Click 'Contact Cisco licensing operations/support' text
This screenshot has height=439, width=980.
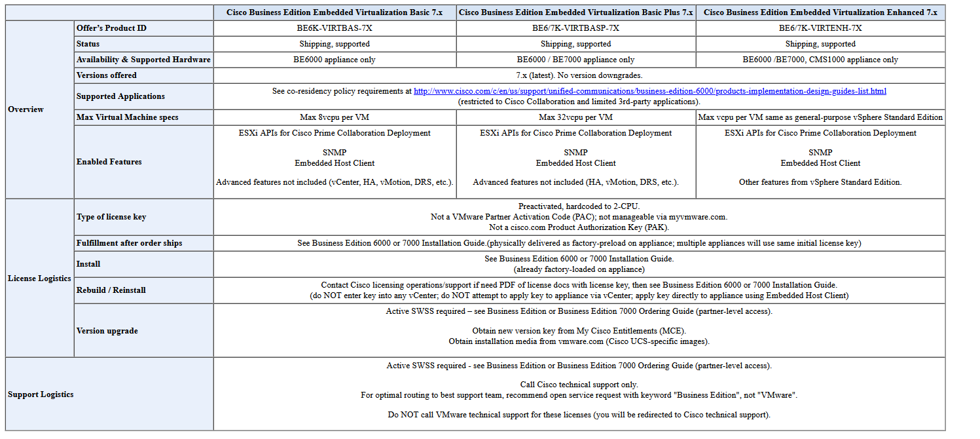(579, 285)
